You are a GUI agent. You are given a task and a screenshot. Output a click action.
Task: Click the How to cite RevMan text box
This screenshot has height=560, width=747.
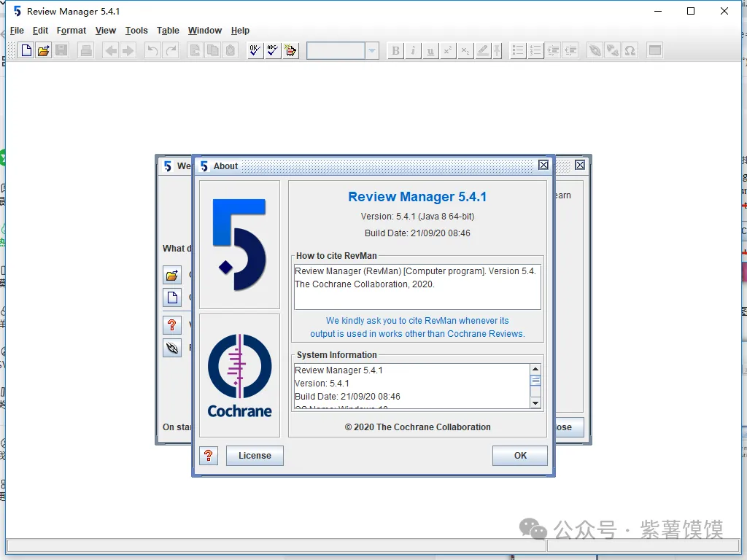[x=417, y=287]
